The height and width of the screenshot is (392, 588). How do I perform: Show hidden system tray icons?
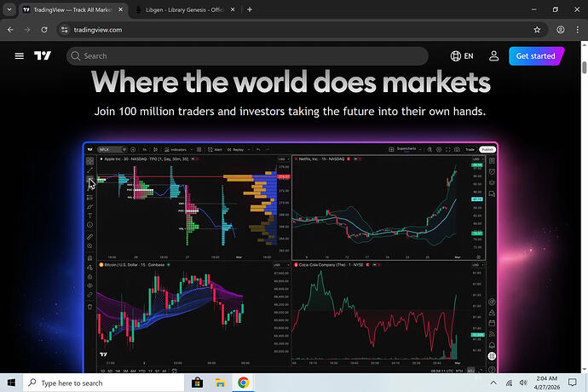click(x=493, y=383)
